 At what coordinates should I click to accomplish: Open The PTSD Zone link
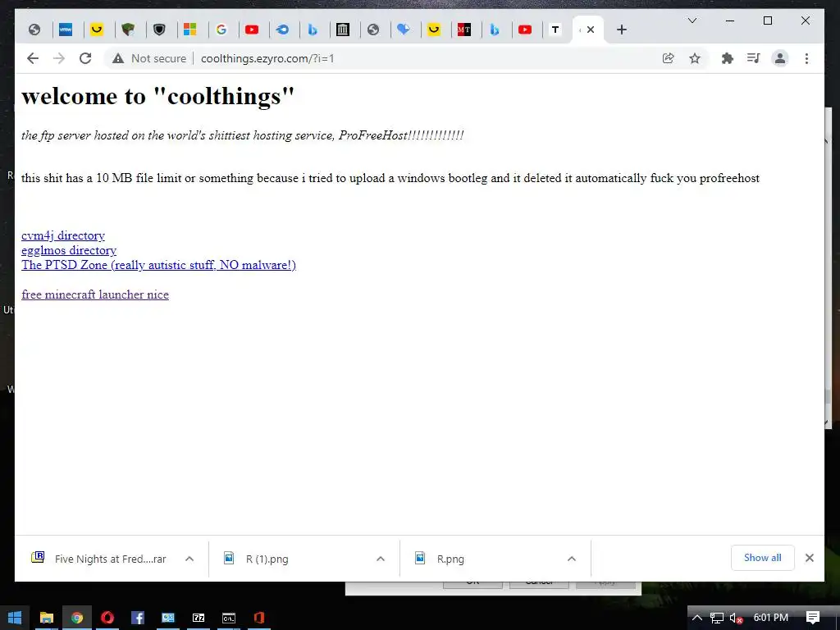click(x=158, y=265)
